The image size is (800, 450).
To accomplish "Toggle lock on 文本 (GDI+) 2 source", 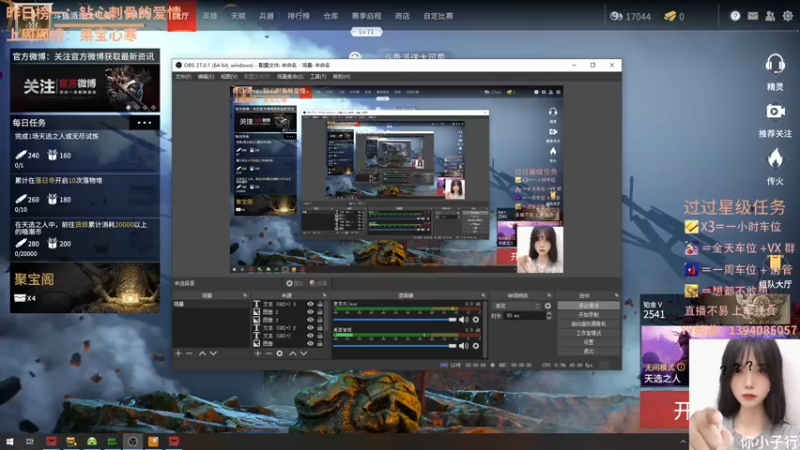I will [320, 328].
